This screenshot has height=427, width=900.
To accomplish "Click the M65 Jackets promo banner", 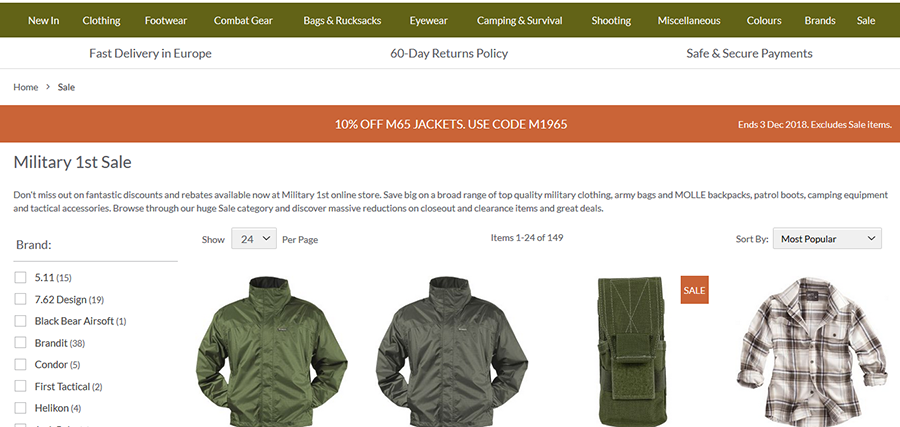I will [x=450, y=124].
